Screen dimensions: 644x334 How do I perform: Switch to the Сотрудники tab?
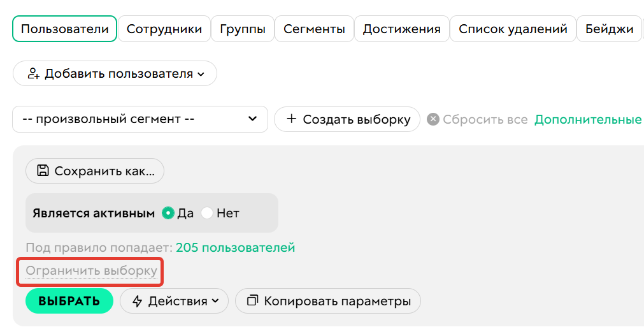coord(164,29)
